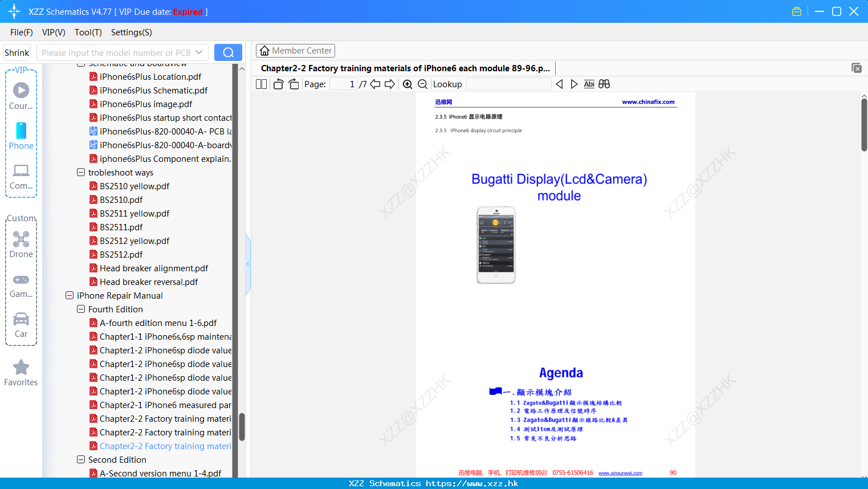Screen dimensions: 868x489
Task: Open www.chinafix.com link in PDF
Action: (x=648, y=102)
